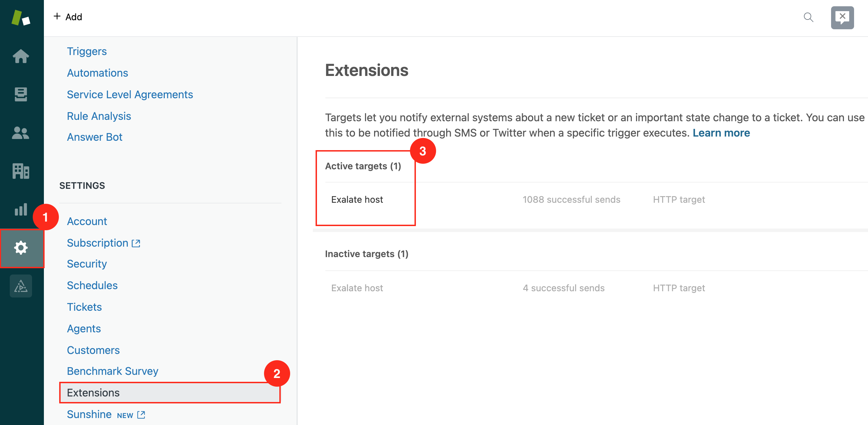The height and width of the screenshot is (425, 868).
Task: Open the Views tickets icon
Action: [21, 94]
